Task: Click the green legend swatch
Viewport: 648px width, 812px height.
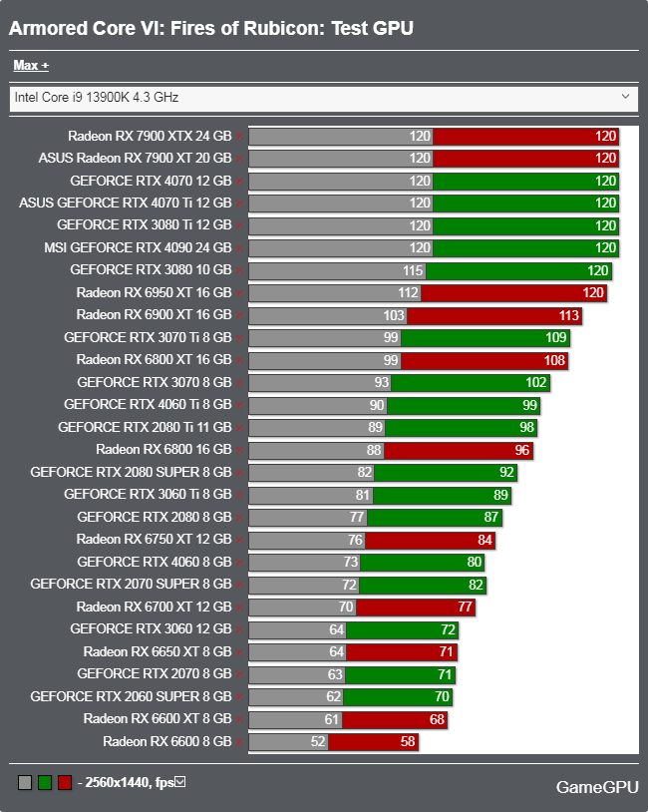Action: (45, 782)
